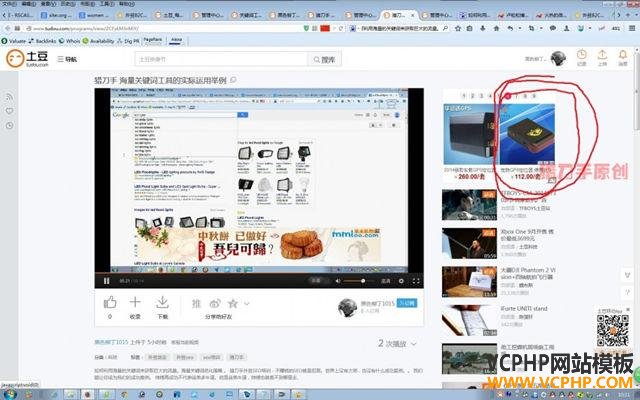Viewport: 640px width, 400px height.
Task: Open video player settings gear icon
Action: (x=403, y=282)
